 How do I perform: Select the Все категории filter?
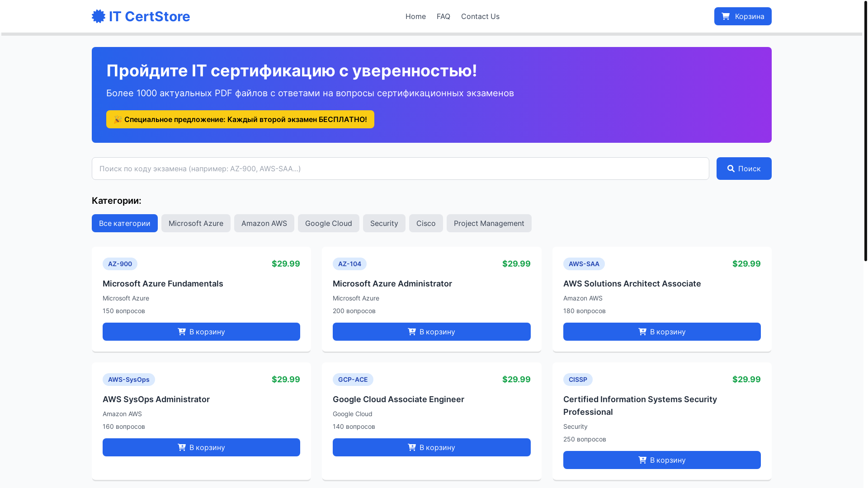click(x=125, y=223)
